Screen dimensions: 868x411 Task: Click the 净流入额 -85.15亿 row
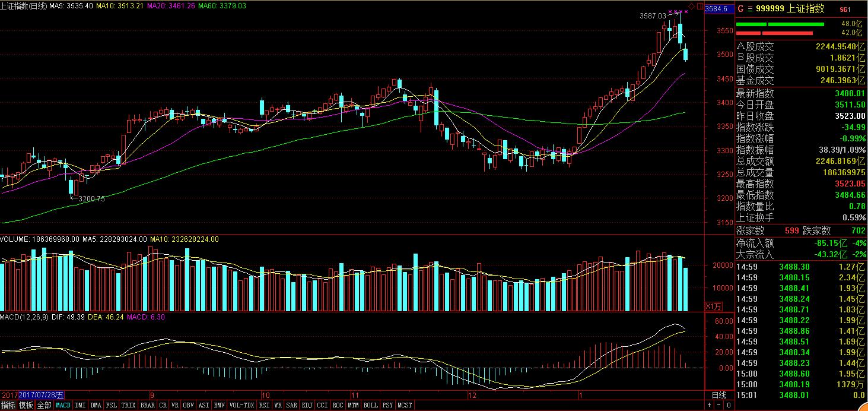(801, 243)
